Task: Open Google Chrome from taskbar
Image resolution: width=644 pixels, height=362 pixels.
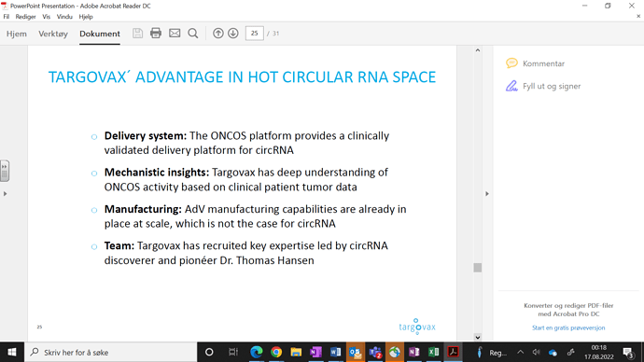Action: tap(276, 352)
